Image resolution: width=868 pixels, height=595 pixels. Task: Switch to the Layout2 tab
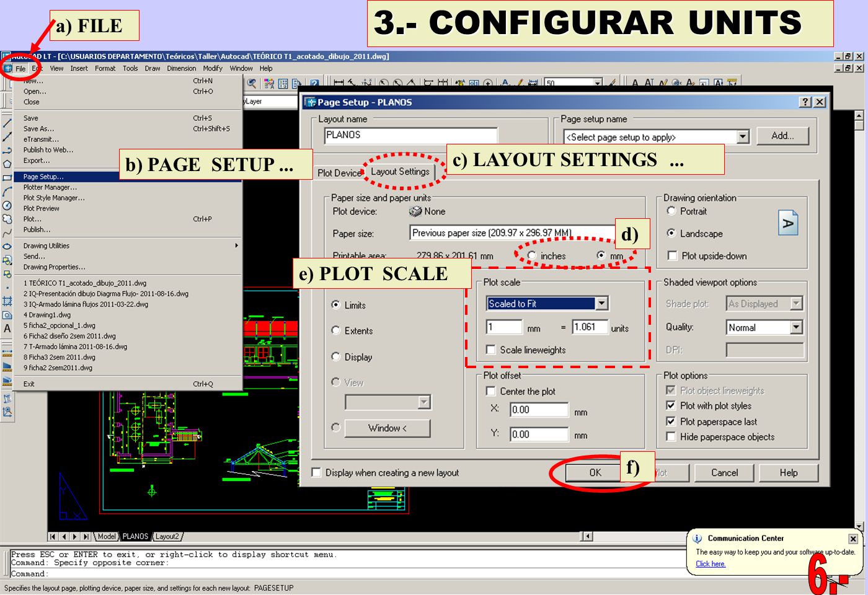[x=167, y=537]
